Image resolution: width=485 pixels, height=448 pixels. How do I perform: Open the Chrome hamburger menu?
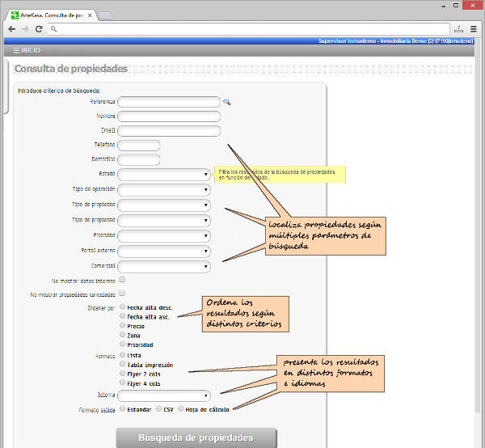[x=474, y=29]
